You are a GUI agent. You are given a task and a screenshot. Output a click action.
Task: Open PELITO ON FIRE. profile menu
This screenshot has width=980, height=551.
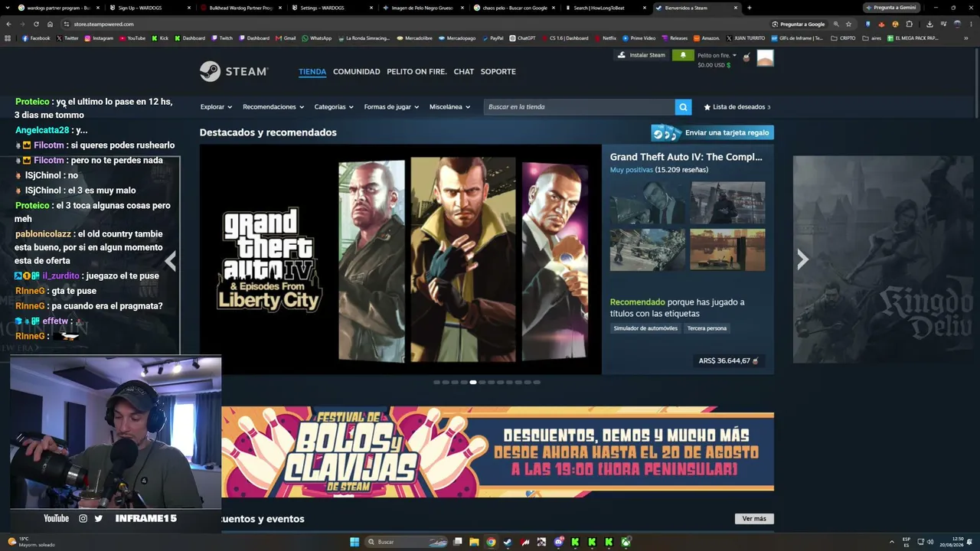point(416,71)
